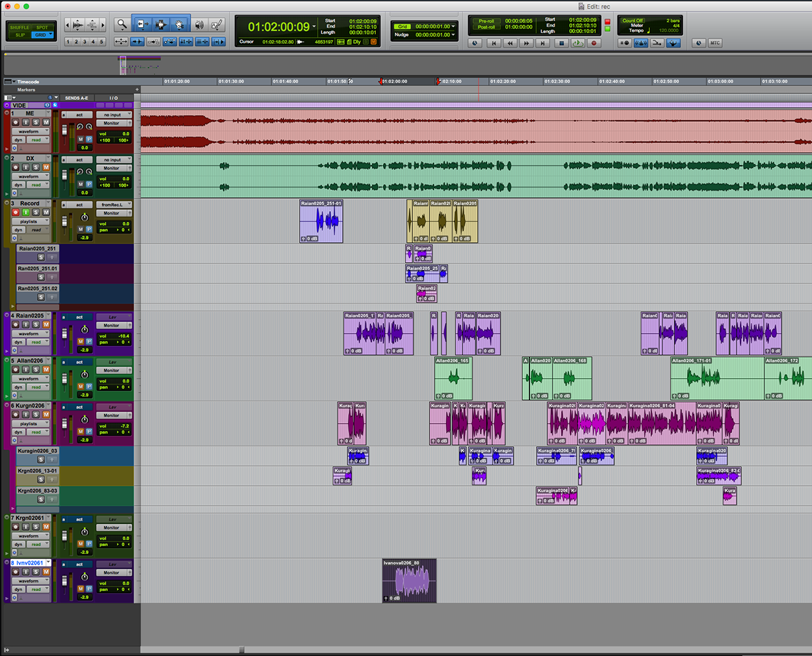This screenshot has width=812, height=656.
Task: Select Grid edit mode
Action: click(42, 34)
